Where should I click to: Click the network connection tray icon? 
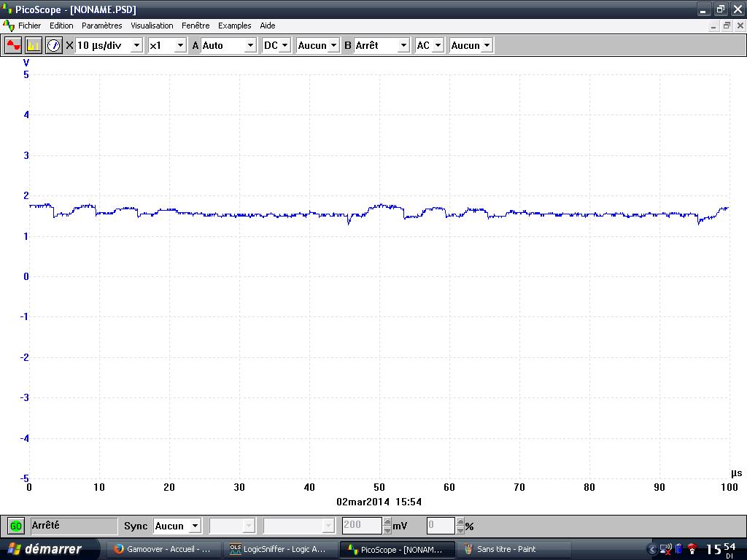tap(665, 549)
